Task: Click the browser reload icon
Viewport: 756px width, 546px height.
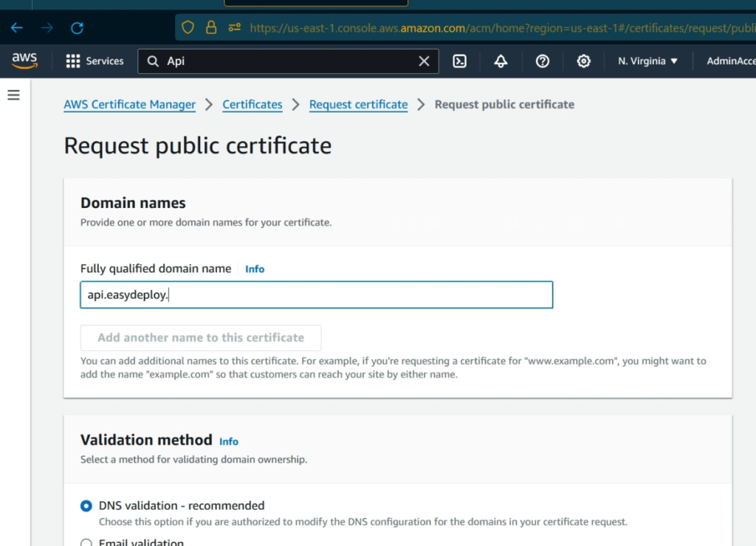Action: [76, 28]
